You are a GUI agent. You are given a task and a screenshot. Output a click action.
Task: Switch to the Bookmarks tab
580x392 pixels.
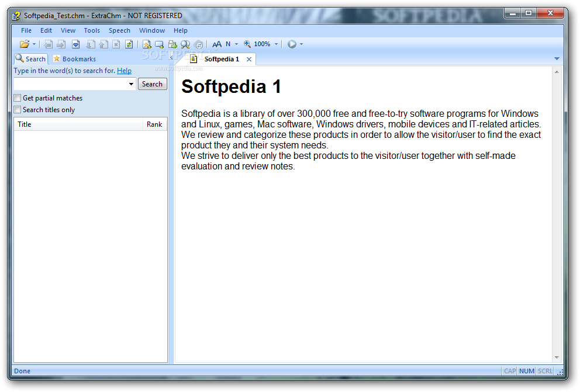pyautogui.click(x=74, y=59)
